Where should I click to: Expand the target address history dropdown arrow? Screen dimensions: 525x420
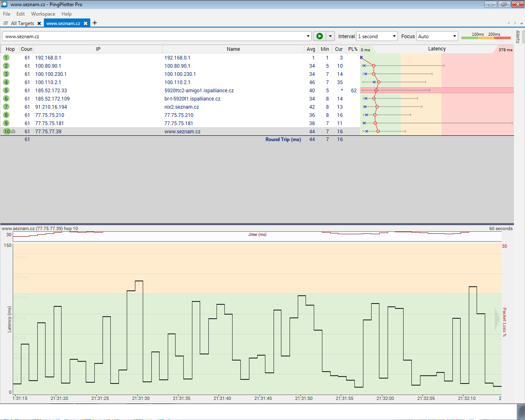point(308,36)
